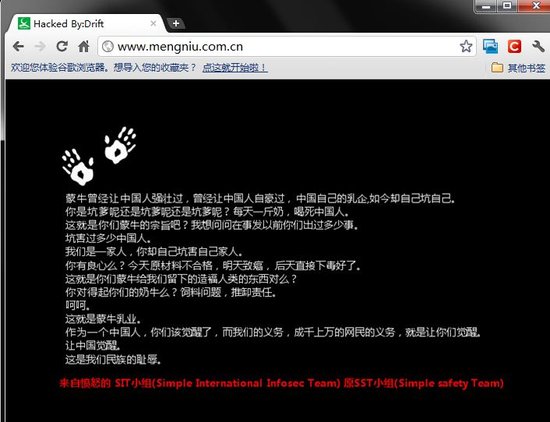Open the 其他书签 bookmarks folder
The width and height of the screenshot is (550, 422).
click(518, 67)
